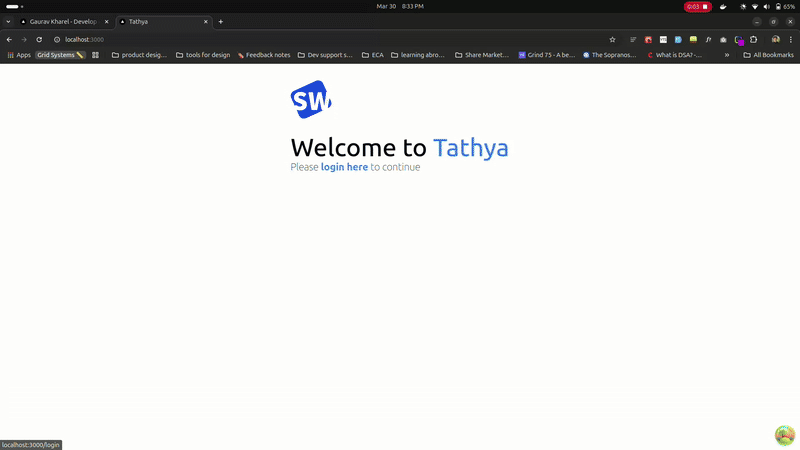Click the SW logo image
Viewport: 800px width, 450px height.
[x=311, y=99]
